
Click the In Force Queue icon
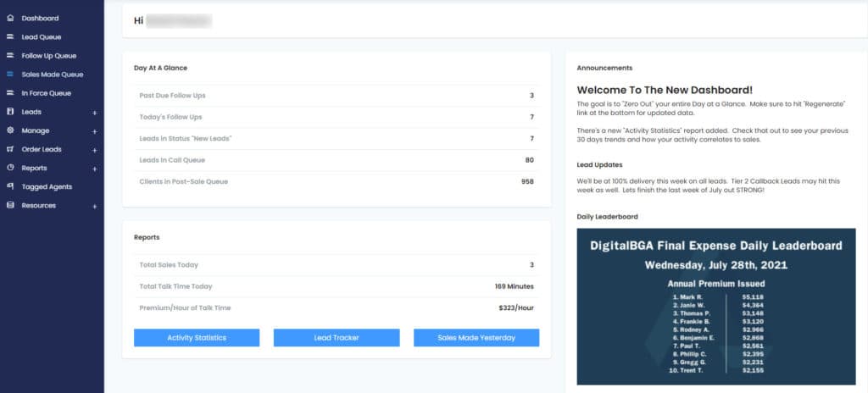point(10,93)
